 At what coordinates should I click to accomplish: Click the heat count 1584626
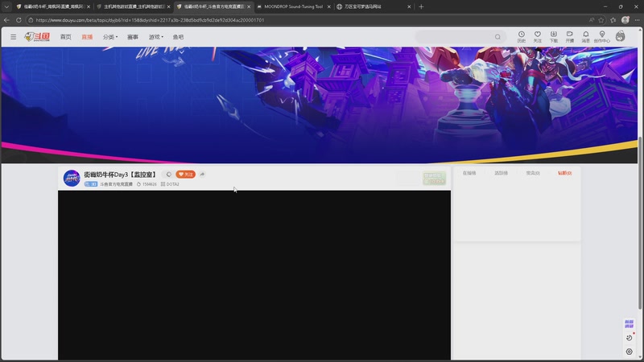coord(147,184)
